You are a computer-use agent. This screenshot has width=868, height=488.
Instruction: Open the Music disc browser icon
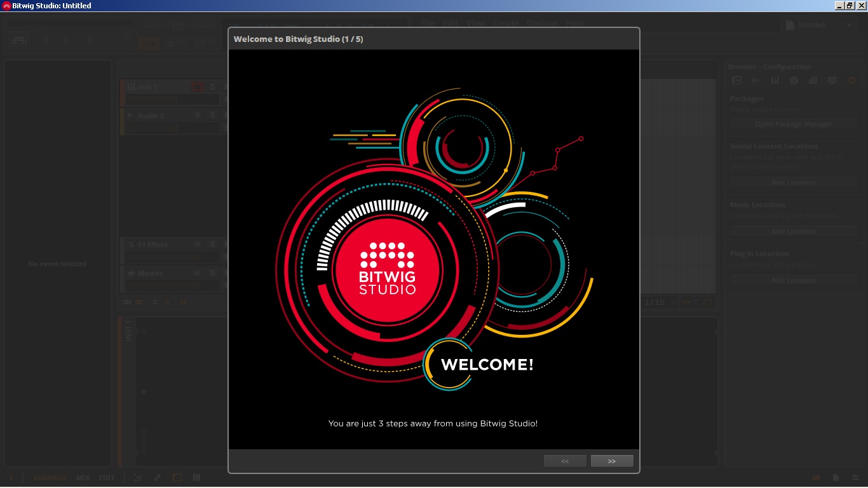pyautogui.click(x=794, y=81)
